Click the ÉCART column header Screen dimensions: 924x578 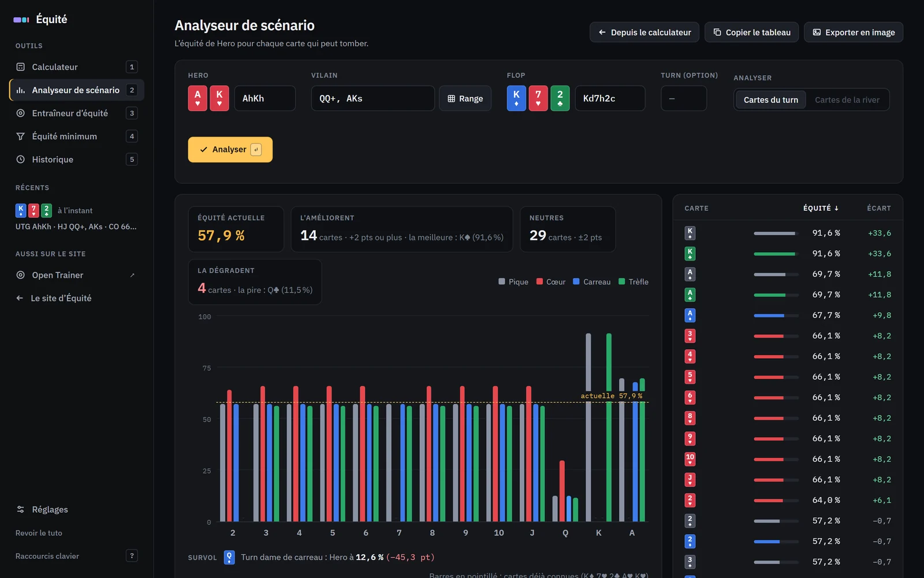point(879,208)
